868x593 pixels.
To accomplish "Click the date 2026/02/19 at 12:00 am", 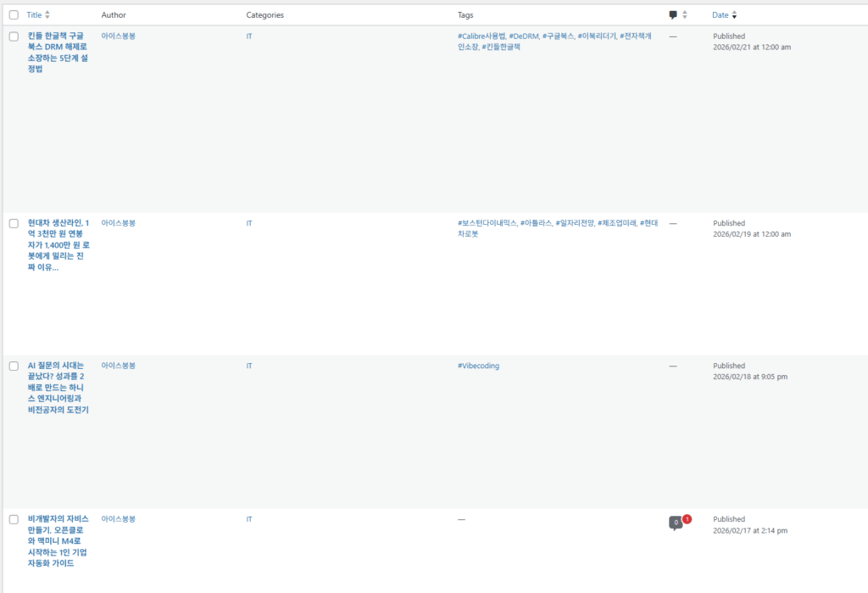I will pos(752,234).
